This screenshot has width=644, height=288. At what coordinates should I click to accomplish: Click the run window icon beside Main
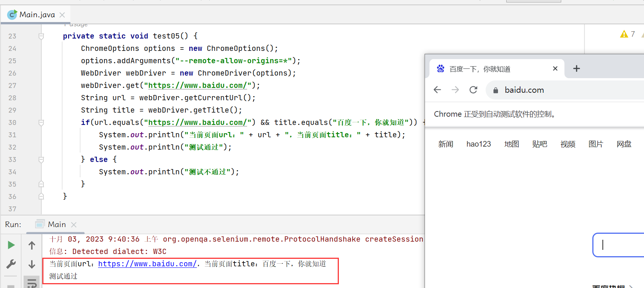coord(40,224)
